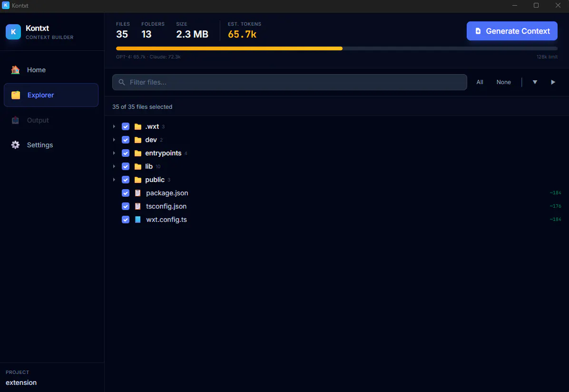569x392 pixels.
Task: Uncheck the public folder checkbox
Action: click(126, 180)
